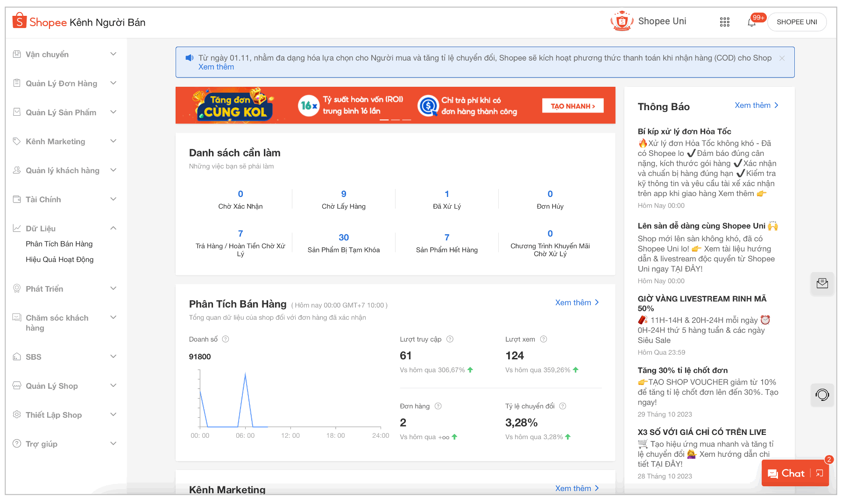The image size is (842, 504).
Task: Close the COD announcement banner
Action: 782,58
